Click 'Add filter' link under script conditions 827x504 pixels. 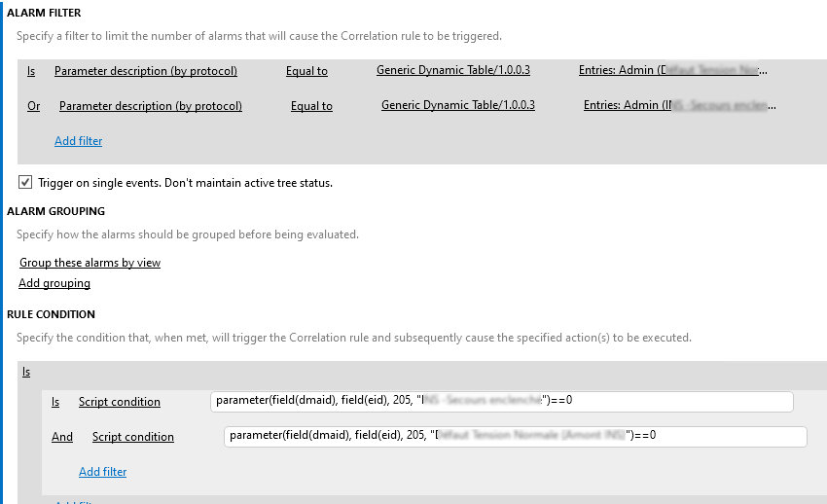[x=102, y=471]
